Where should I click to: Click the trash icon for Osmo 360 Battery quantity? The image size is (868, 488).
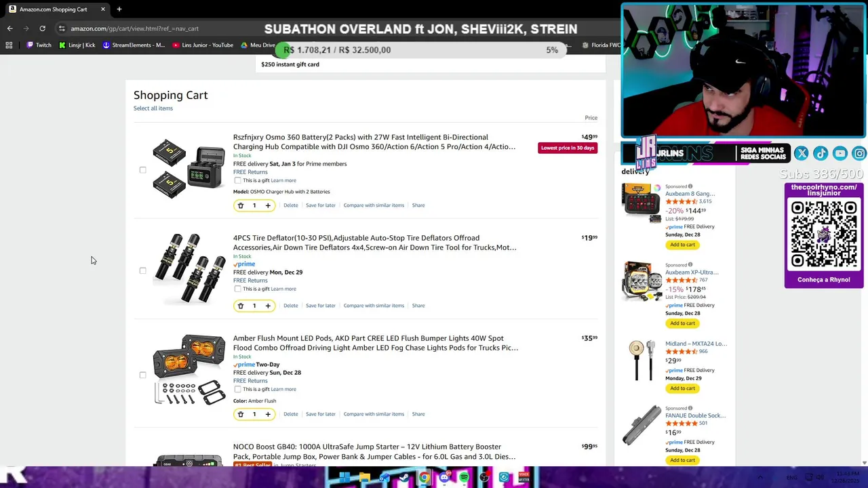click(240, 205)
